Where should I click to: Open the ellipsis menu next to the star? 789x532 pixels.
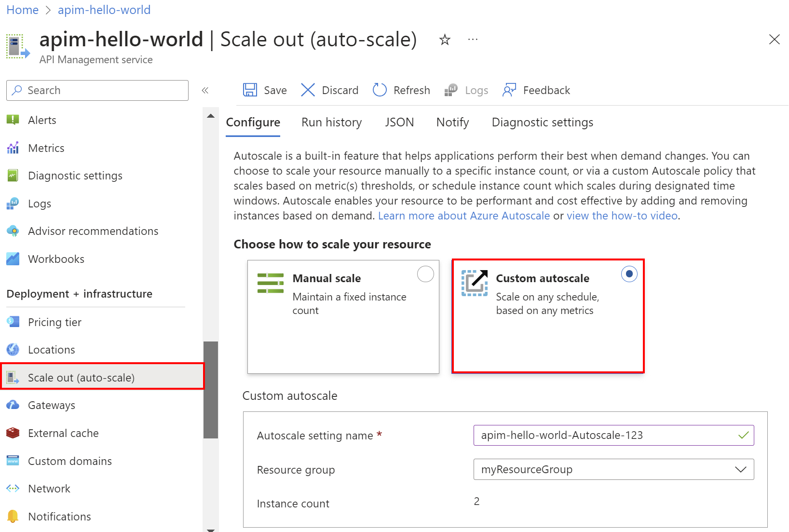coord(472,40)
